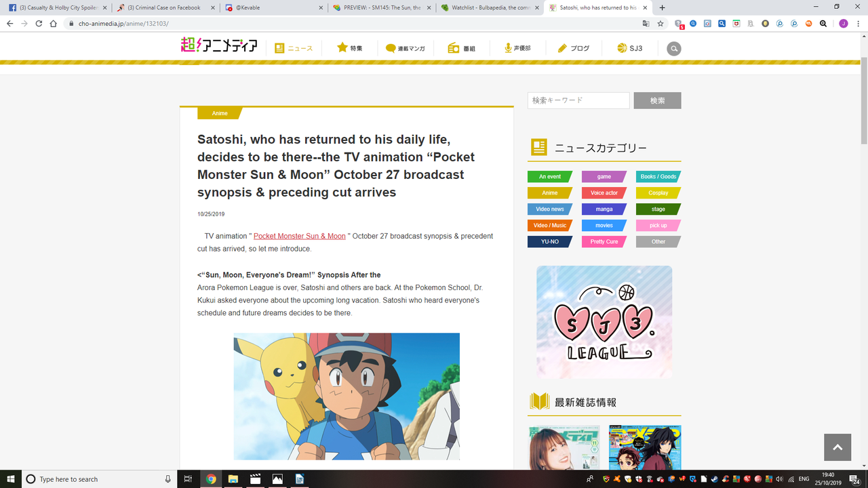Switch to the Casualty & Holby City Facebook tab
This screenshot has width=868, height=488.
point(58,7)
